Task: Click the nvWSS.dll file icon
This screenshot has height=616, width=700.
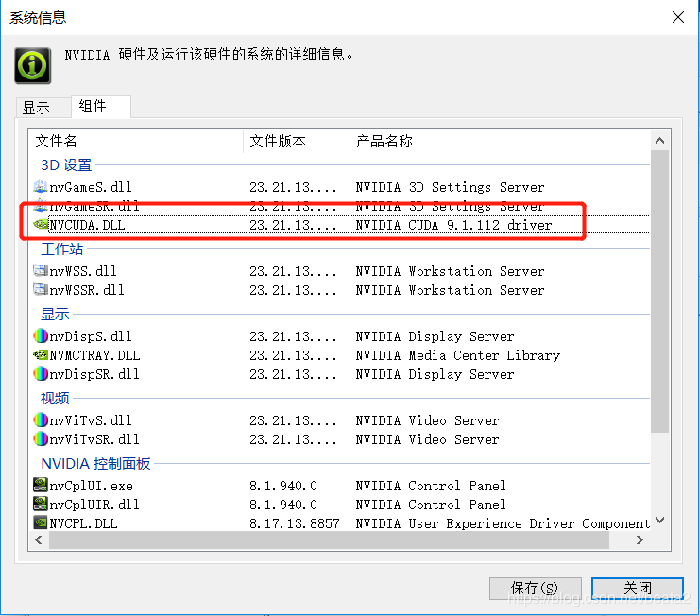Action: [x=41, y=270]
